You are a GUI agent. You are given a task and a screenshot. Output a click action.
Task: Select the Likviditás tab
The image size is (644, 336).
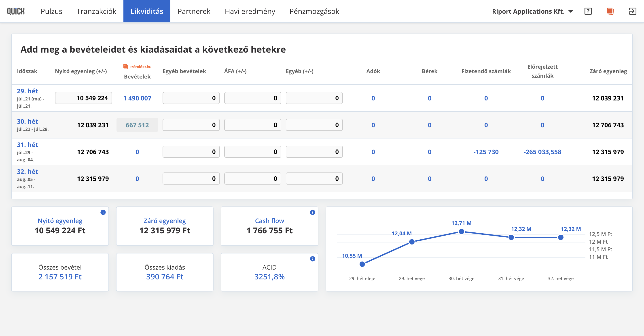[x=147, y=11]
